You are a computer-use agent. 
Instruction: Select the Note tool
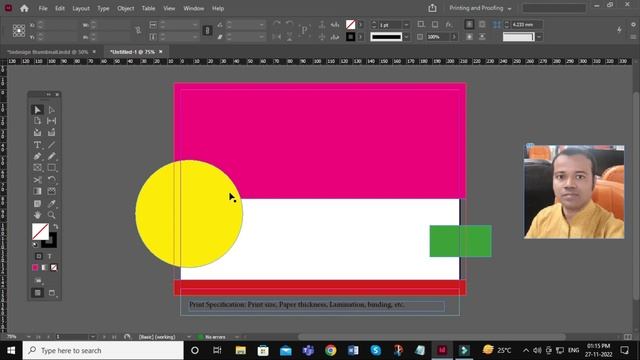pyautogui.click(x=37, y=203)
